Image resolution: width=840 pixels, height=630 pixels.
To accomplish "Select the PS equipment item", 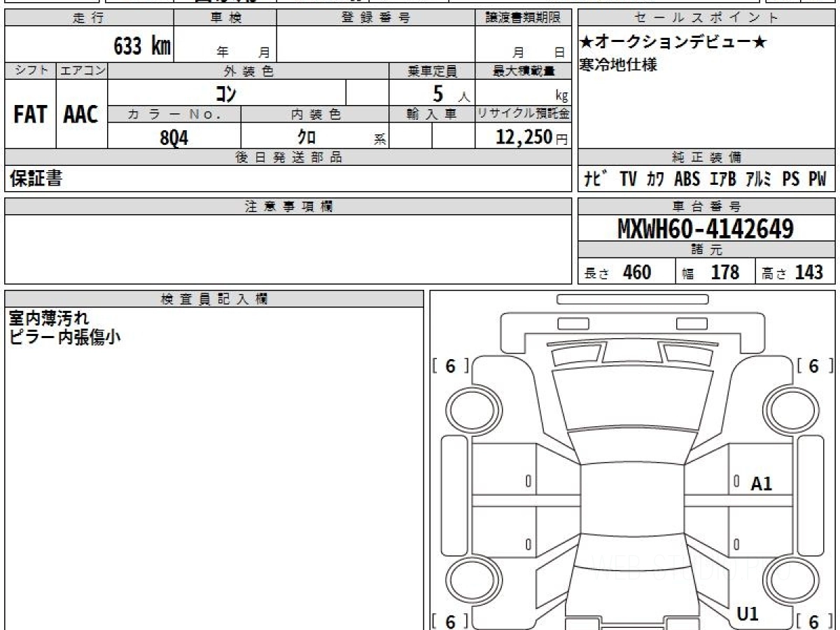I will 791,179.
